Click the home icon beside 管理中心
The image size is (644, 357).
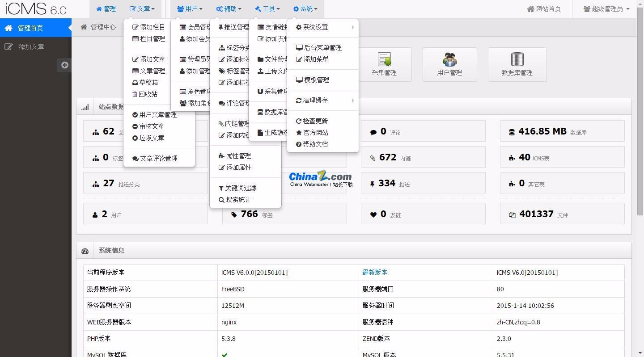click(x=84, y=27)
